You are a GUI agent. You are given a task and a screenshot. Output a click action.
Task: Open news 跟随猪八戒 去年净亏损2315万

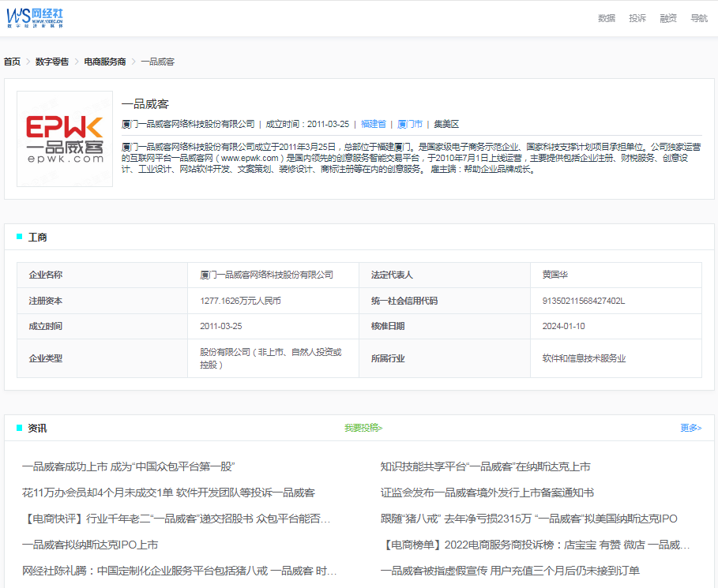click(529, 519)
